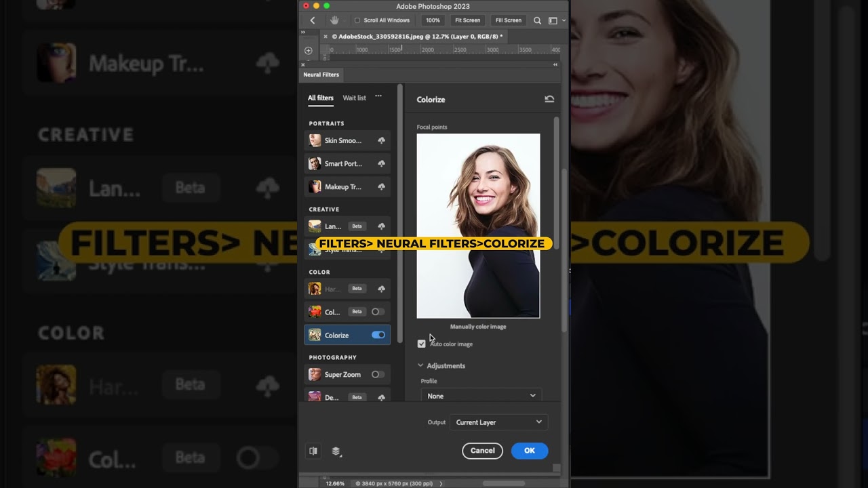Download the Depth Blur cloud icon
The height and width of the screenshot is (488, 868).
point(381,397)
